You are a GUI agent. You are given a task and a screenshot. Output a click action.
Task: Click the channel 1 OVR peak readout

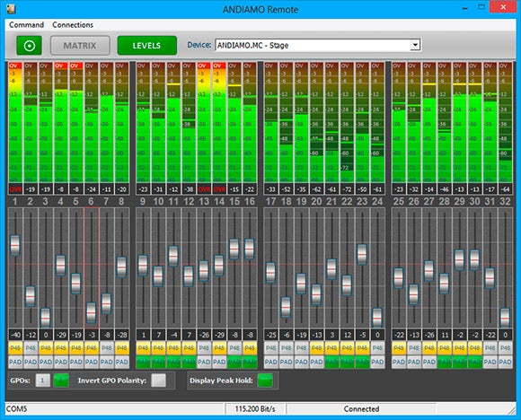point(15,189)
